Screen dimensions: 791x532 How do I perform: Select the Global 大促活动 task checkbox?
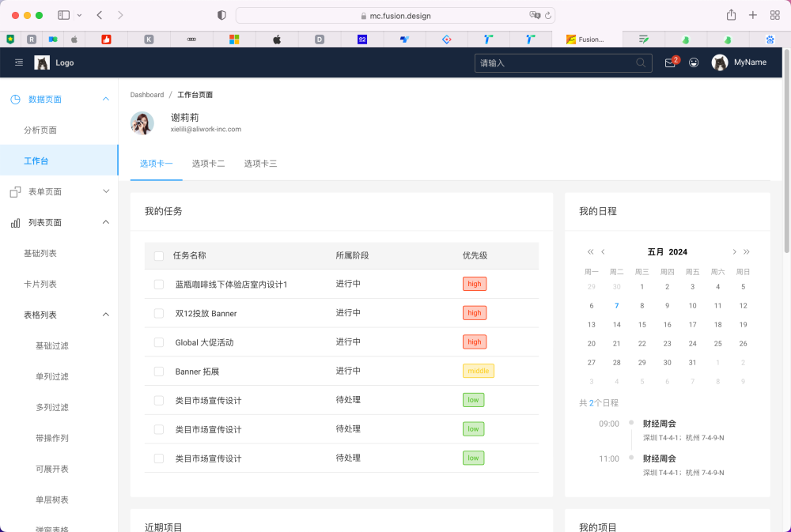coord(158,341)
